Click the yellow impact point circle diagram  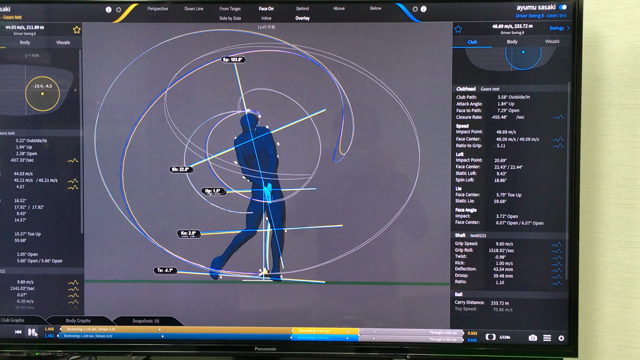pyautogui.click(x=42, y=93)
